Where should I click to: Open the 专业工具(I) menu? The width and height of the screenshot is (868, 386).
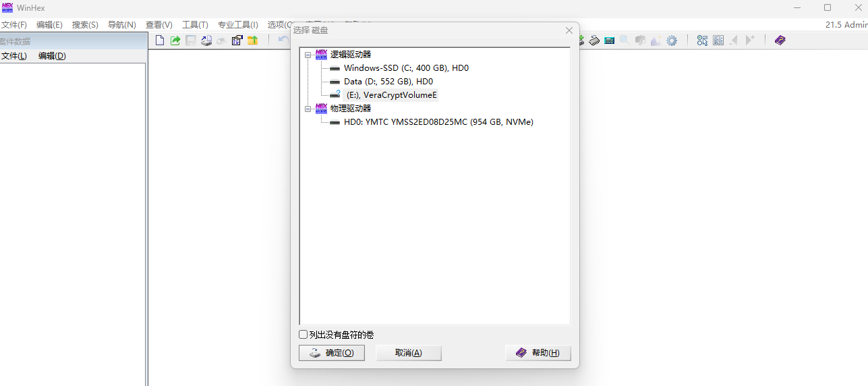(x=237, y=24)
